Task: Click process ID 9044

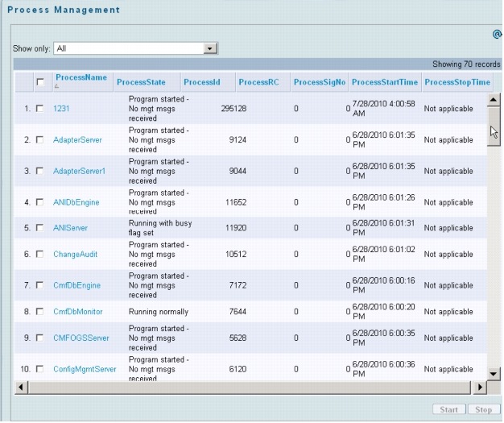Action: [x=238, y=171]
